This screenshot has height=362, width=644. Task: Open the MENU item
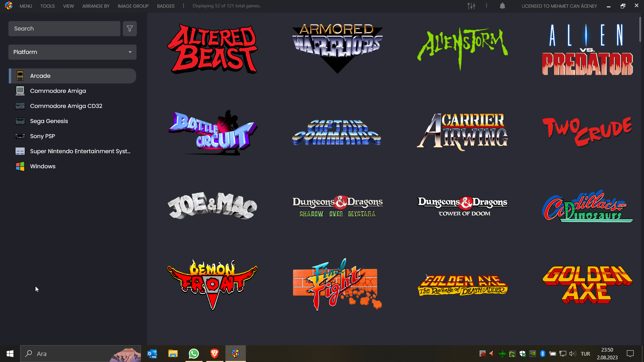[x=26, y=6]
